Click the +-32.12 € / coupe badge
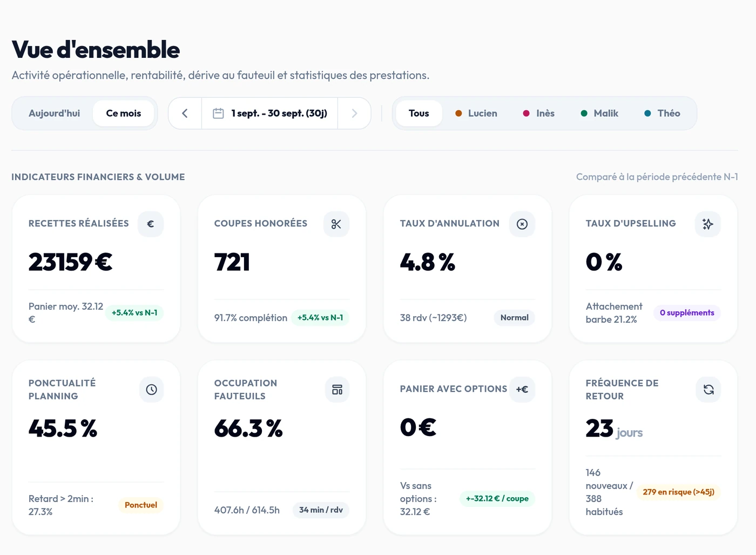This screenshot has width=756, height=555. (497, 499)
